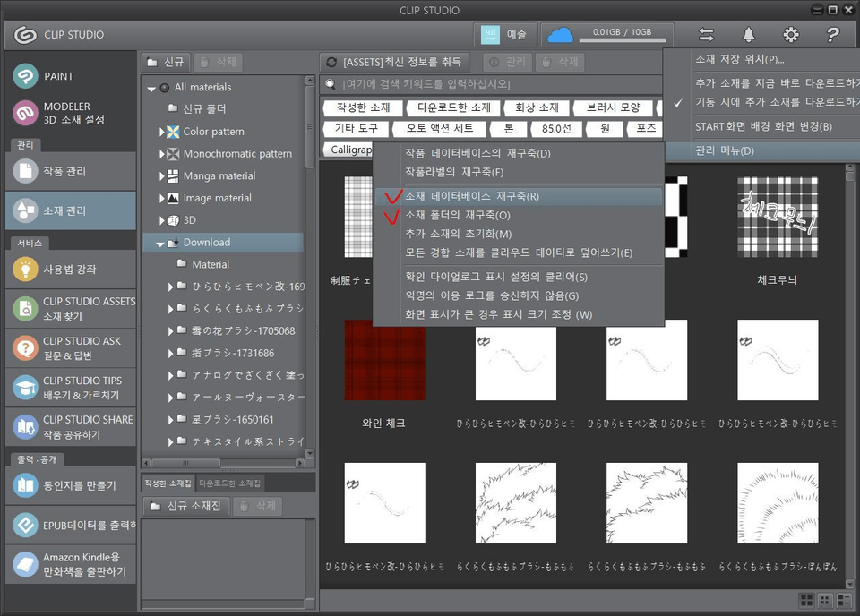Choose 익명의 이용 로그를 송신하지 않음(G)
The width and height of the screenshot is (860, 616).
coord(519,295)
